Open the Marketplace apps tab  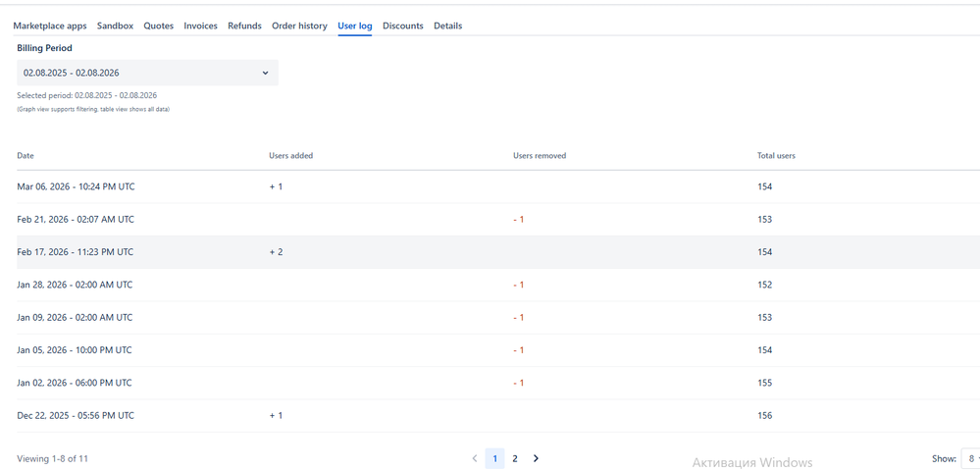coord(50,26)
